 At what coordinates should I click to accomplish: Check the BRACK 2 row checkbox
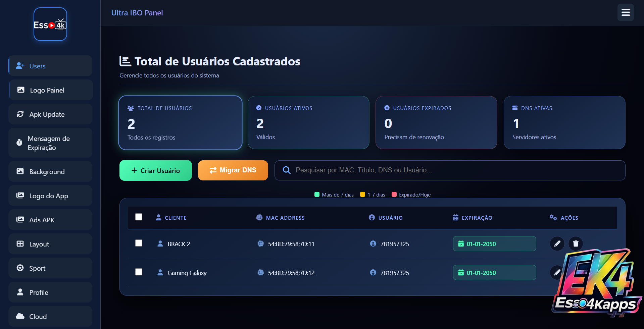[139, 243]
